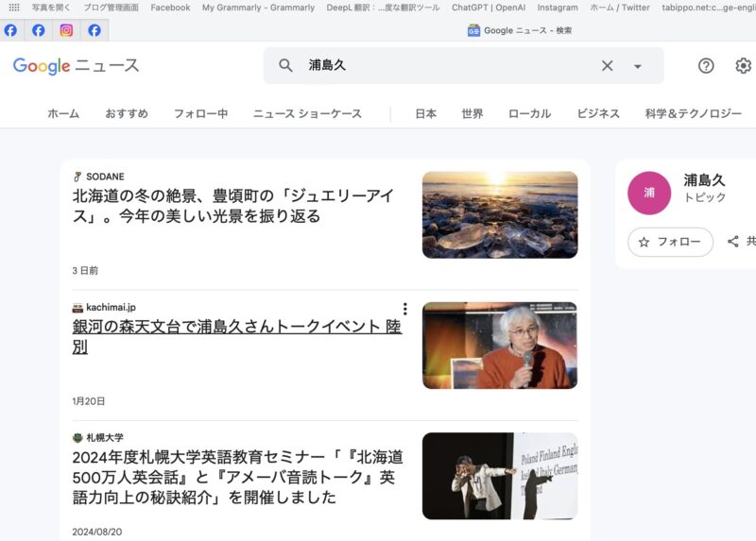Viewport: 756px width, 541px height.
Task: Open the speaker with microphone thumbnail
Action: (500, 346)
